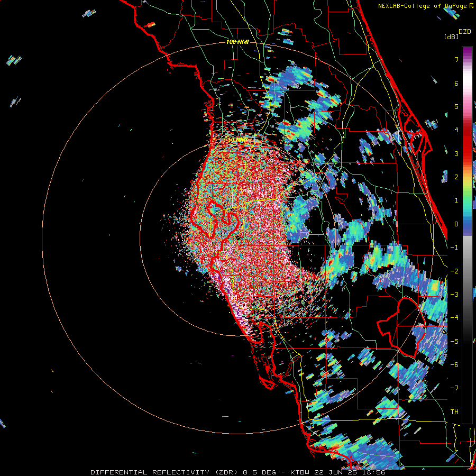This screenshot has width=476, height=476.
Task: Click the ZDR color scale bar
Action: click(x=467, y=235)
